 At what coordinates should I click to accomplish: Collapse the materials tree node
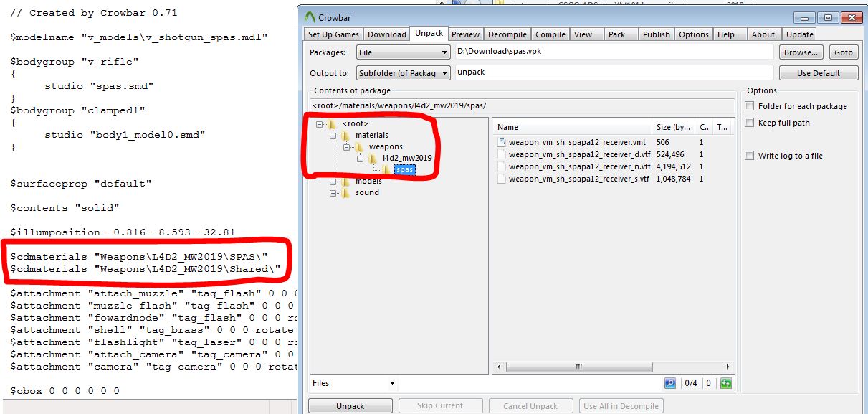[x=333, y=136]
